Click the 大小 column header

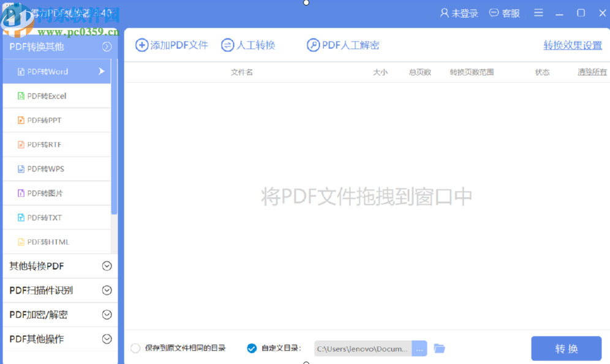point(380,72)
